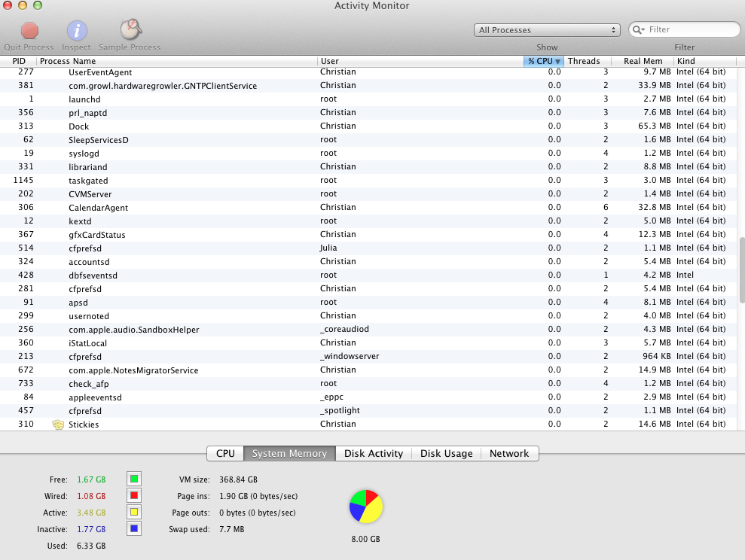Click the Activity Monitor window title
This screenshot has width=745, height=560.
(371, 6)
